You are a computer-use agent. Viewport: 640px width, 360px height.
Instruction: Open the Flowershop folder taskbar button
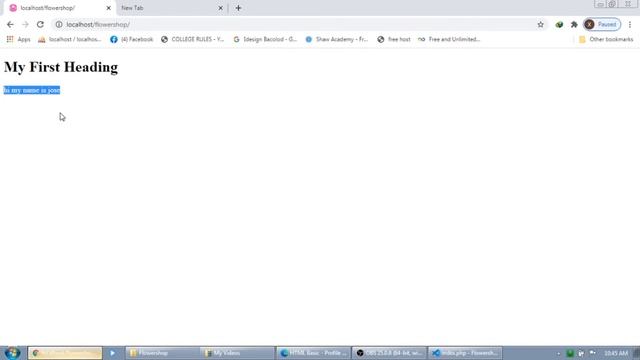pyautogui.click(x=162, y=353)
